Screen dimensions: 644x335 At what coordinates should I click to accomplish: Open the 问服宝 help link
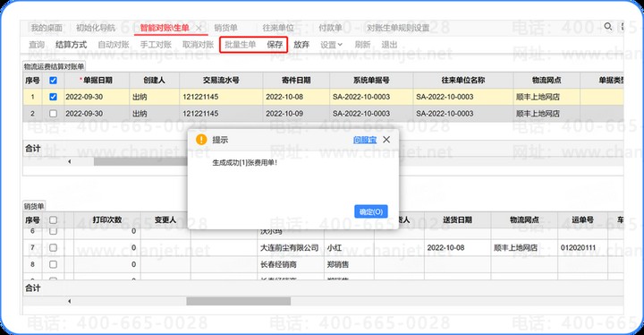[365, 140]
